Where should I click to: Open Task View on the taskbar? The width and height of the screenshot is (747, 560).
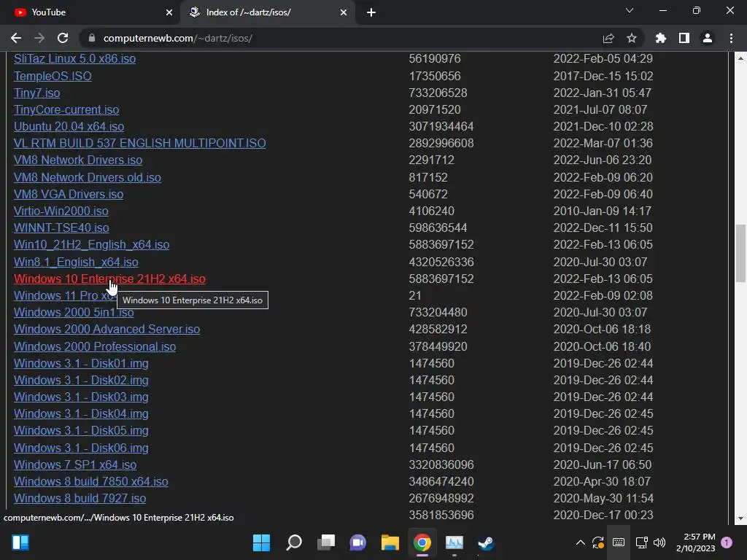point(326,542)
